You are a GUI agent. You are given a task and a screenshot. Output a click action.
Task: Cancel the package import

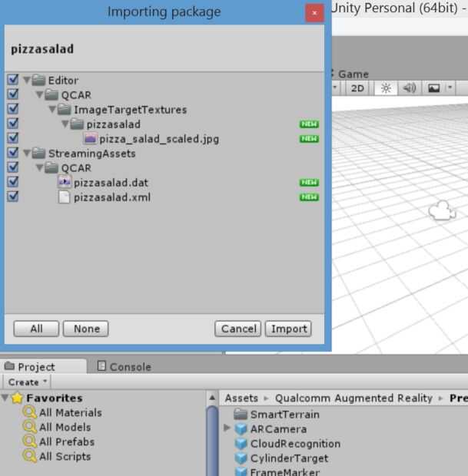237,329
